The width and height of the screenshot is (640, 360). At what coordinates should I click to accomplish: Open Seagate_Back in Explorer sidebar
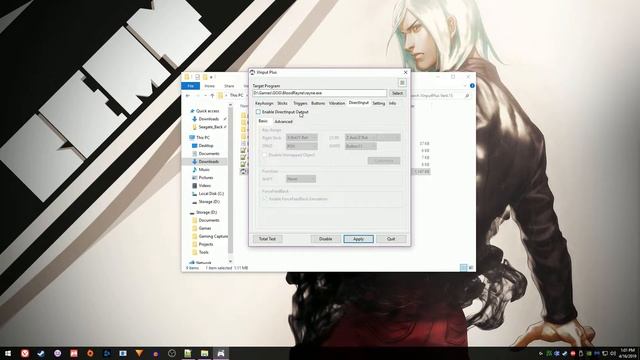(210, 127)
